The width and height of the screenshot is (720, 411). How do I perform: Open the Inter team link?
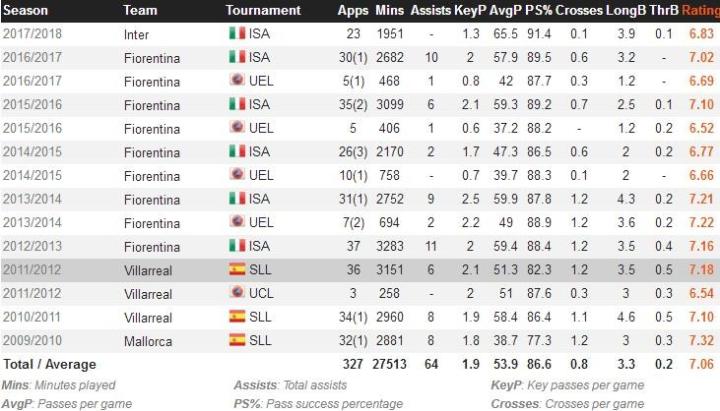138,34
